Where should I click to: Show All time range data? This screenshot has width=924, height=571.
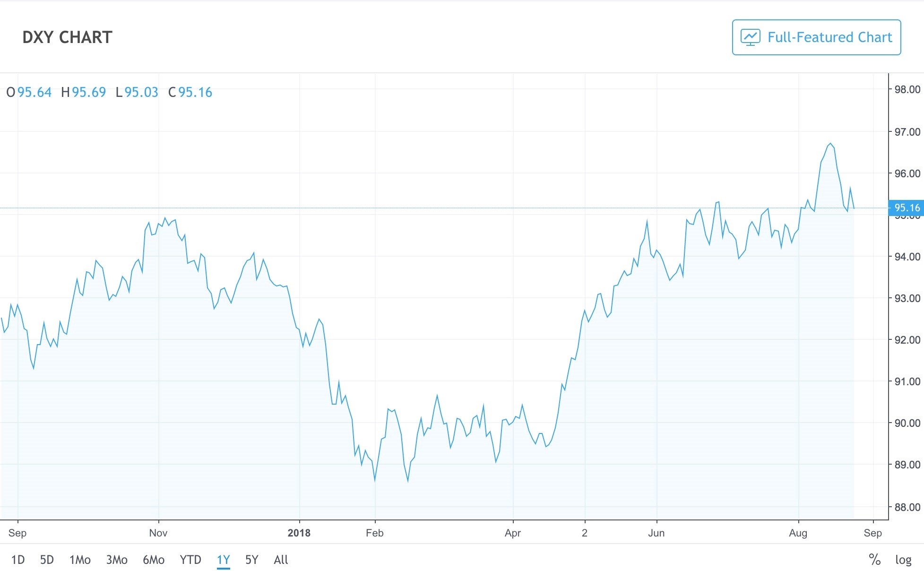(x=281, y=560)
